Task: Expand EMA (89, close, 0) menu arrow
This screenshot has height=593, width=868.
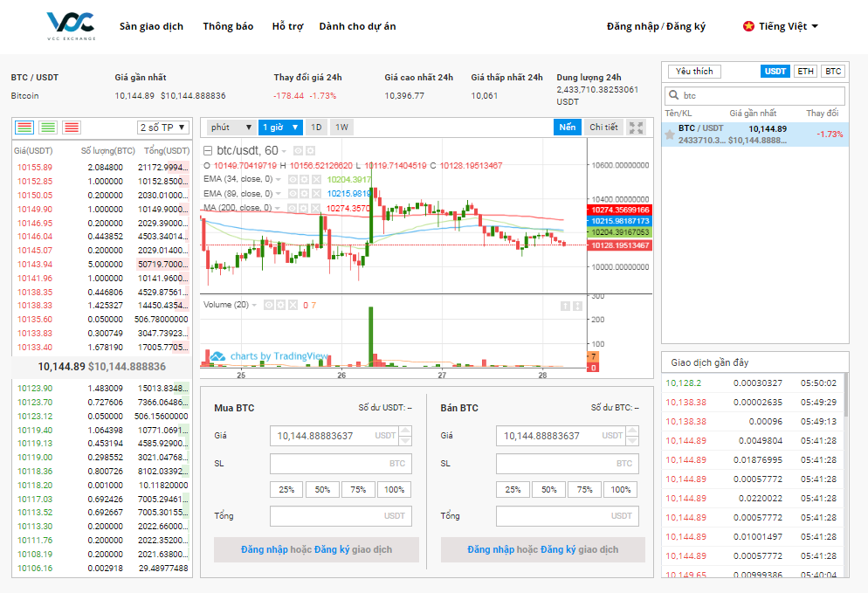Action: [x=279, y=194]
